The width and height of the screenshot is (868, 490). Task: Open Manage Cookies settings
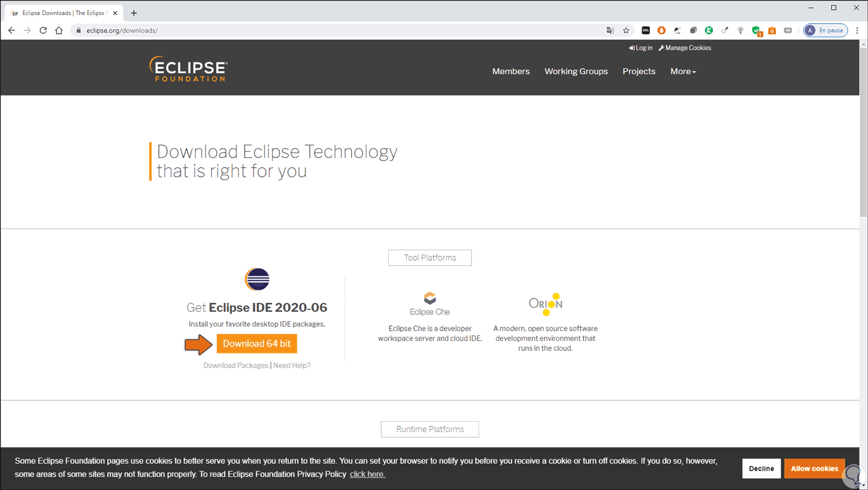point(685,48)
